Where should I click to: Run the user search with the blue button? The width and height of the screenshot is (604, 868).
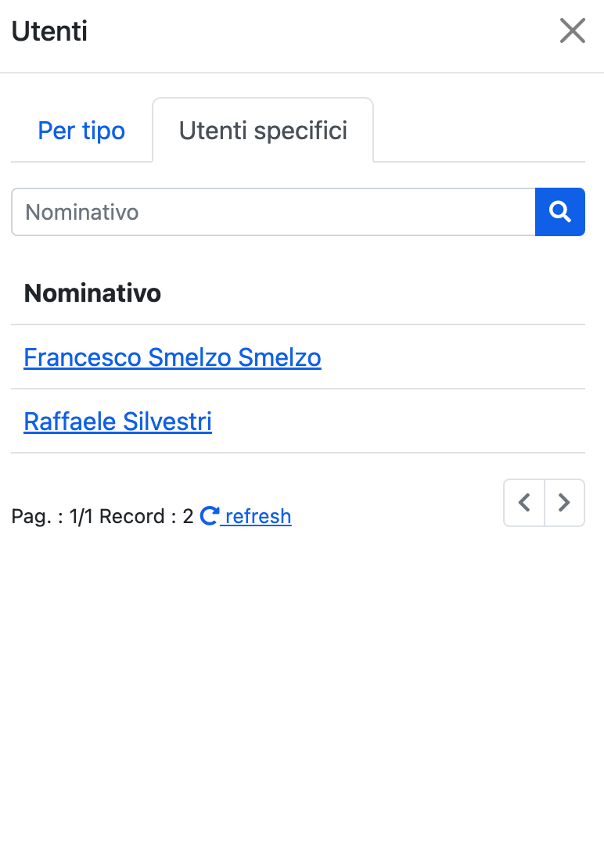pos(560,212)
